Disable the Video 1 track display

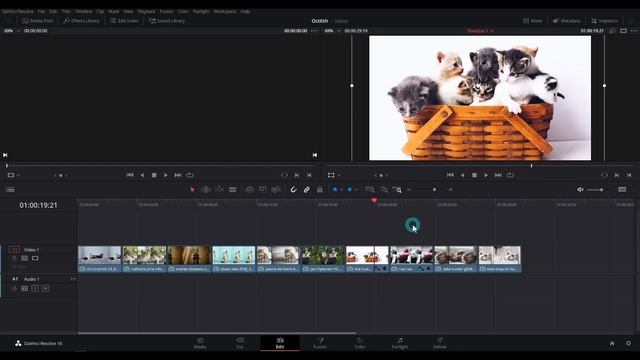35,258
